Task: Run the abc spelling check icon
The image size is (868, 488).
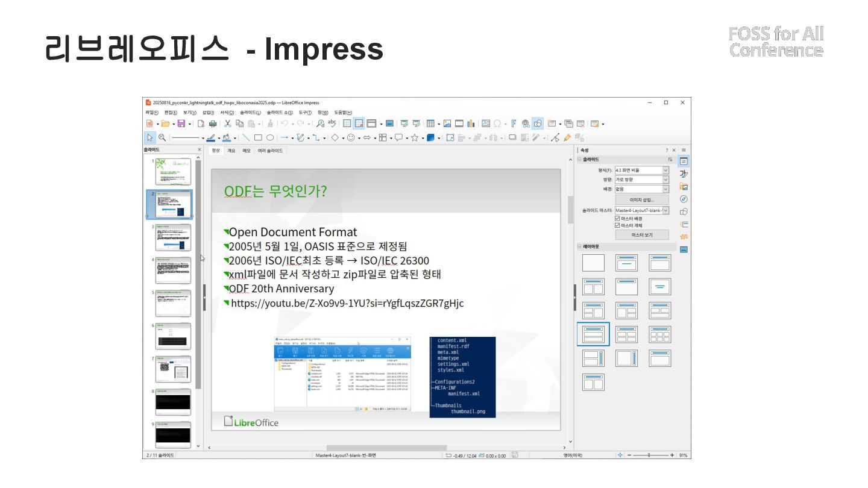Action: coord(332,124)
